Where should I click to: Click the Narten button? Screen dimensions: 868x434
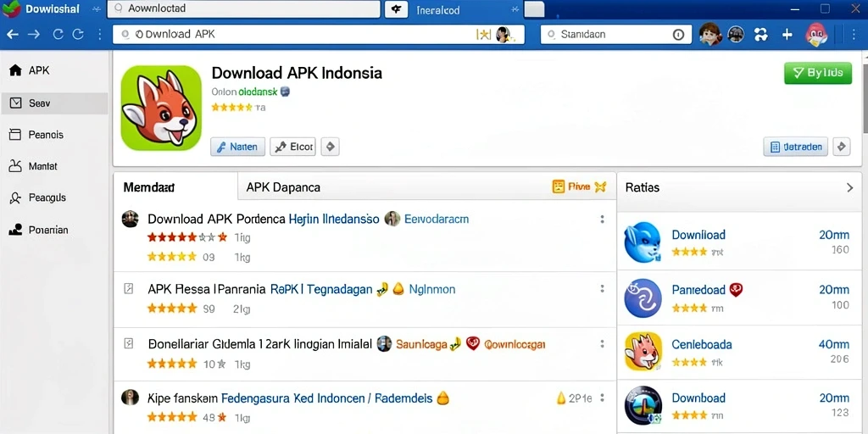click(x=237, y=147)
